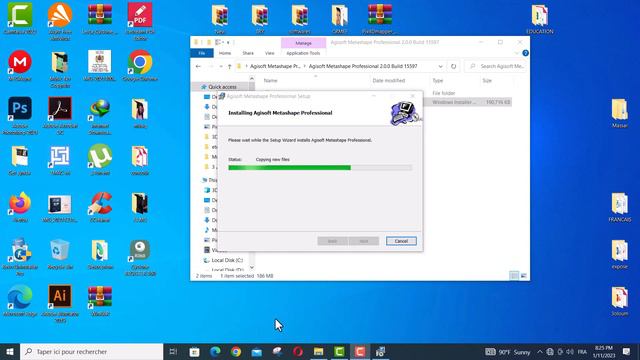
Task: Click the Taper ici pour rechercher box
Action: click(91, 351)
